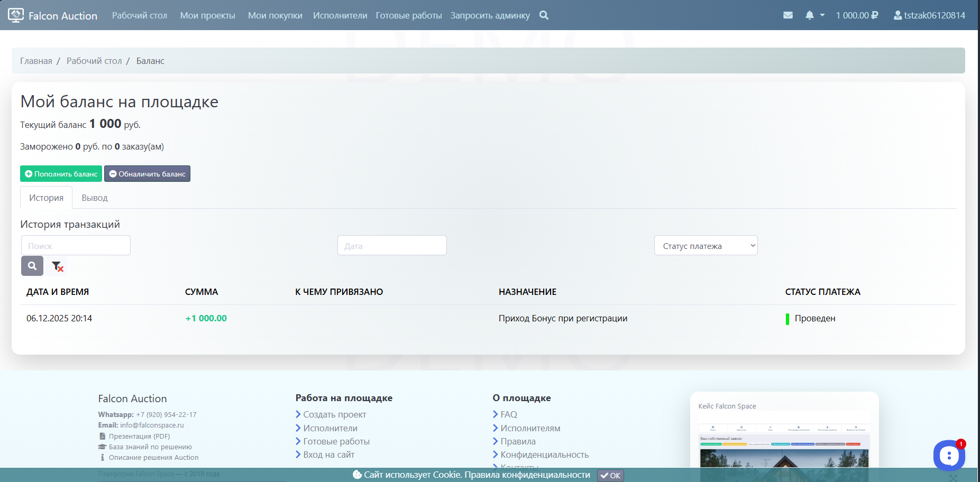
Task: Click the Дата input field
Action: 392,246
